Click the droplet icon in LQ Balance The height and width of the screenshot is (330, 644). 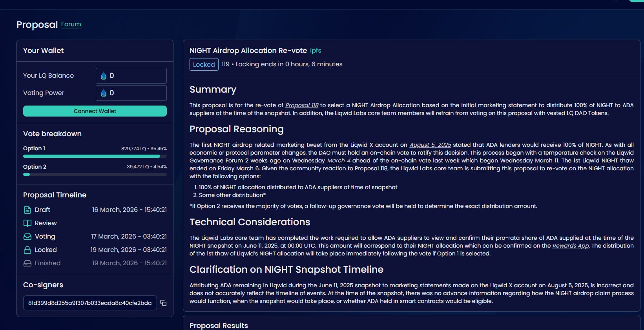(104, 76)
